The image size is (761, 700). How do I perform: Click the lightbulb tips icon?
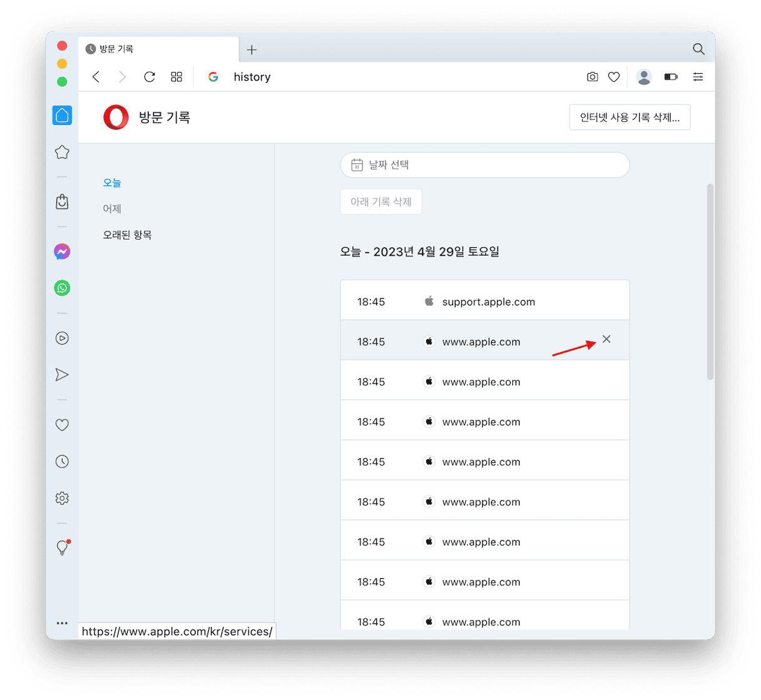click(x=63, y=547)
